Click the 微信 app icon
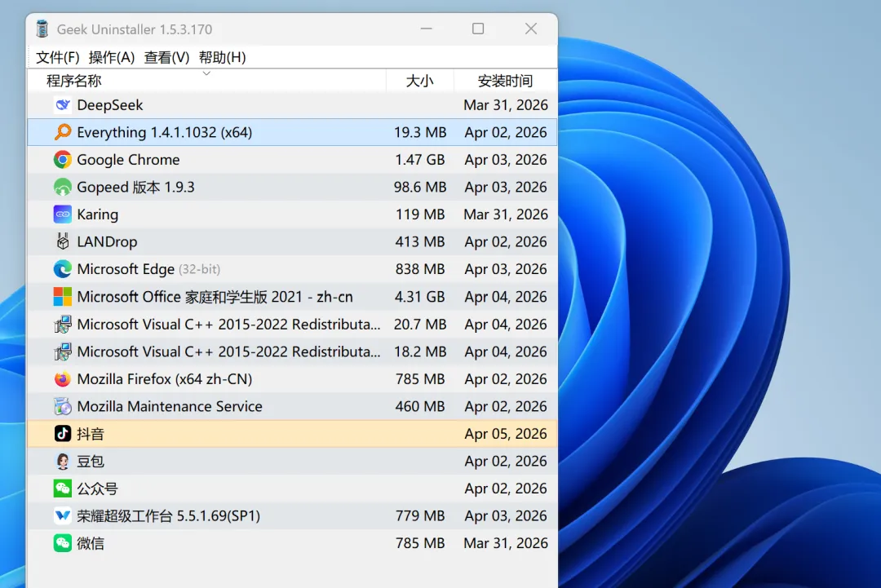The image size is (881, 588). (x=62, y=543)
